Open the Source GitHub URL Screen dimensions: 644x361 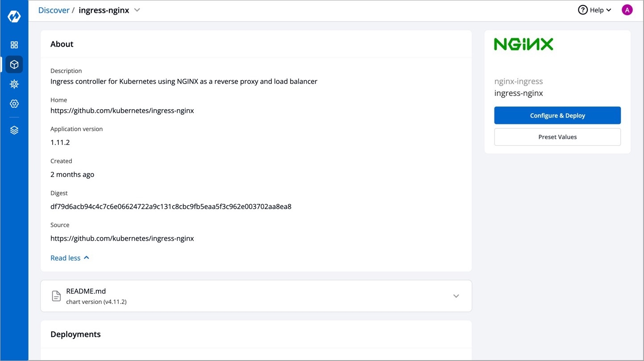pos(122,238)
